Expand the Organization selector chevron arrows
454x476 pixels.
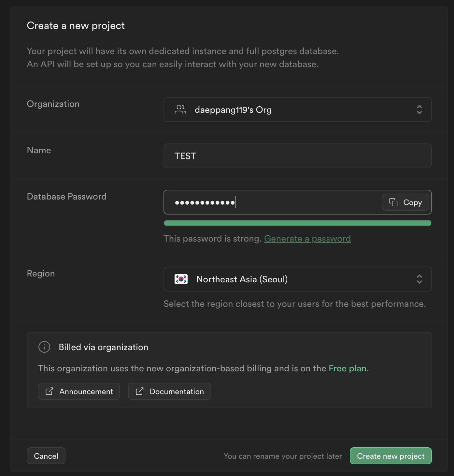(419, 110)
